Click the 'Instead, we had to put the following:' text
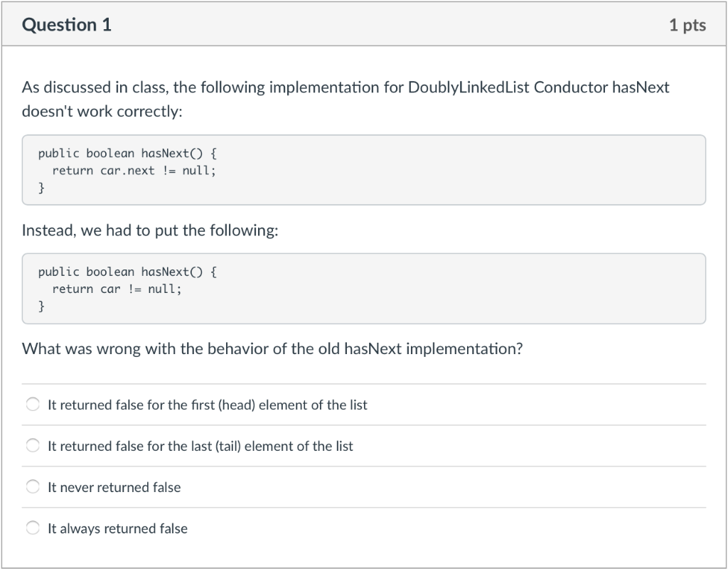 point(149,230)
